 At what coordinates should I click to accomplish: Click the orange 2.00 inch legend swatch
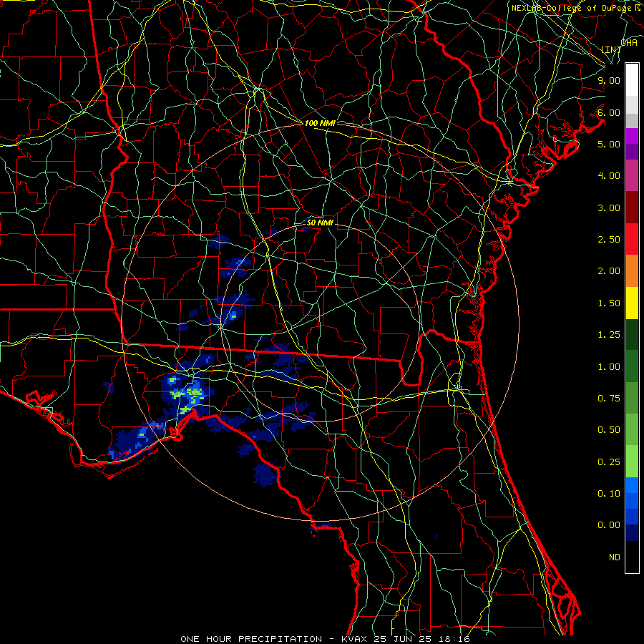click(632, 271)
